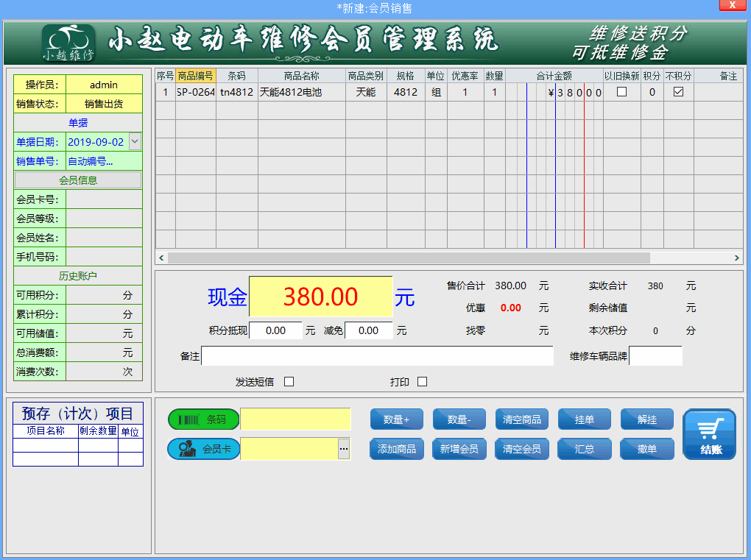The width and height of the screenshot is (751, 560).
Task: Click the 组 unit cell in row 1
Action: click(x=436, y=92)
